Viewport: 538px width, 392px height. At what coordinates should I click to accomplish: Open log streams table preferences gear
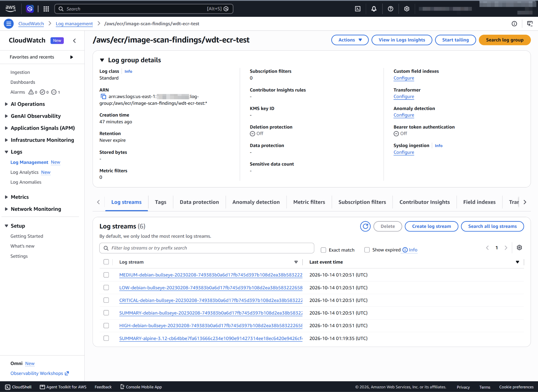(x=519, y=248)
